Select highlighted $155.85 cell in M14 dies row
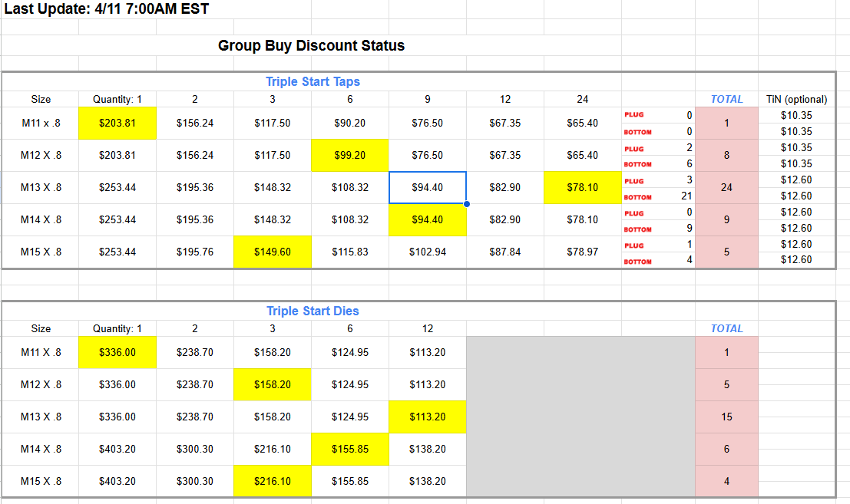850x504 pixels. pos(350,449)
